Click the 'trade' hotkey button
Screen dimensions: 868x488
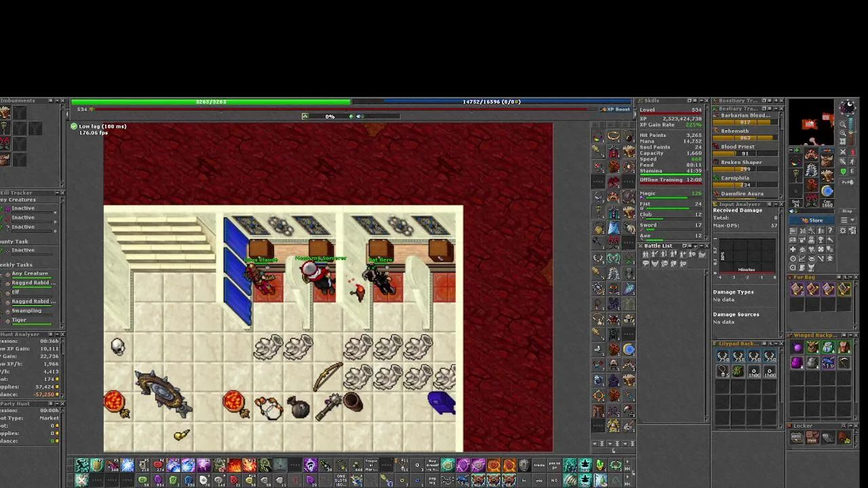point(539,465)
